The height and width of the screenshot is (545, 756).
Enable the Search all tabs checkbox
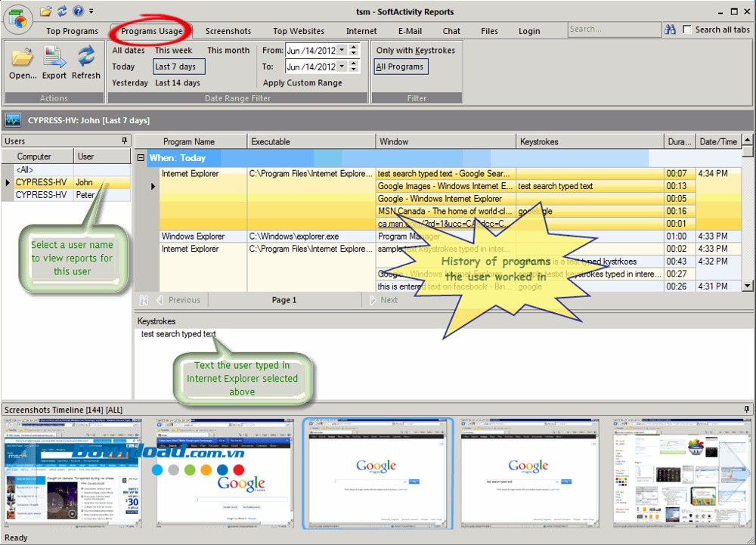pyautogui.click(x=687, y=29)
